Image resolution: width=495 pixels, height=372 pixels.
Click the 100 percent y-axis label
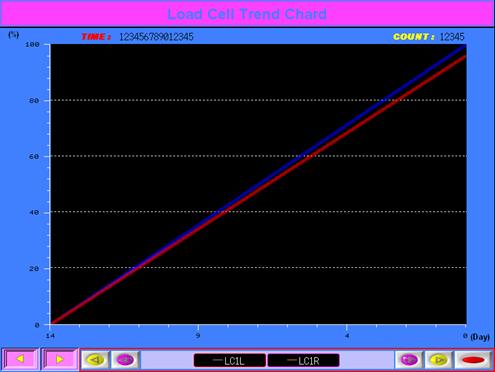click(32, 44)
